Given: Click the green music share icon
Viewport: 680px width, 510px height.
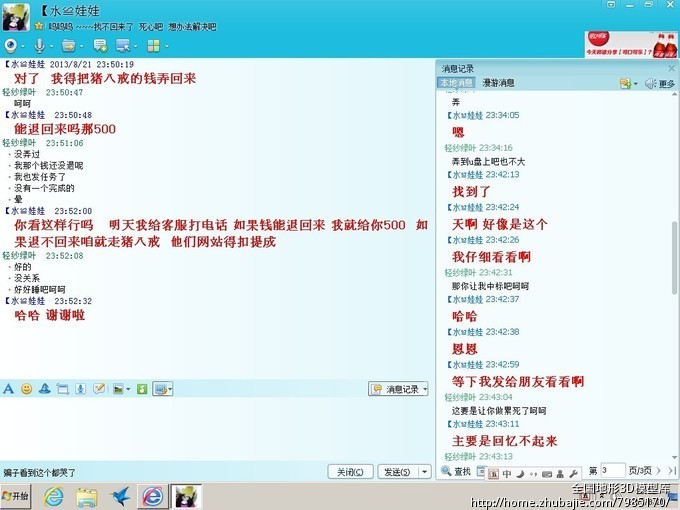Looking at the screenshot, I should [x=142, y=388].
